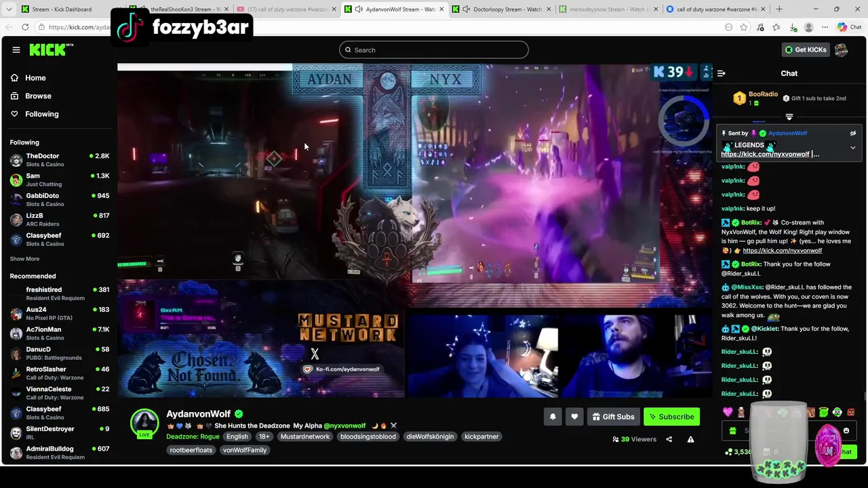Reload the page in browser

pos(25,27)
